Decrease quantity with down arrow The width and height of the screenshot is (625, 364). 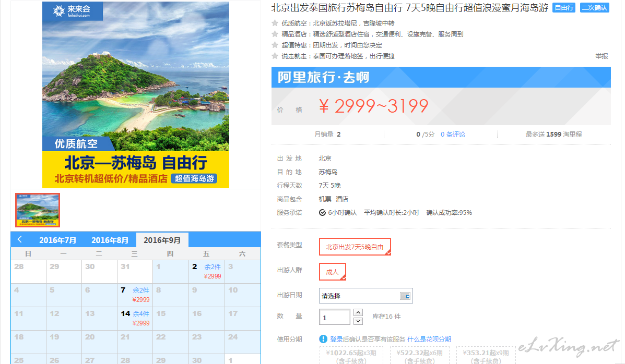pyautogui.click(x=358, y=321)
